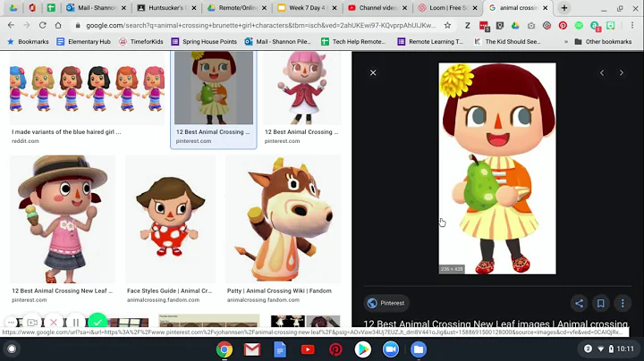
Task: Open the 12 Best Animal Crossing title link
Action: click(496, 323)
